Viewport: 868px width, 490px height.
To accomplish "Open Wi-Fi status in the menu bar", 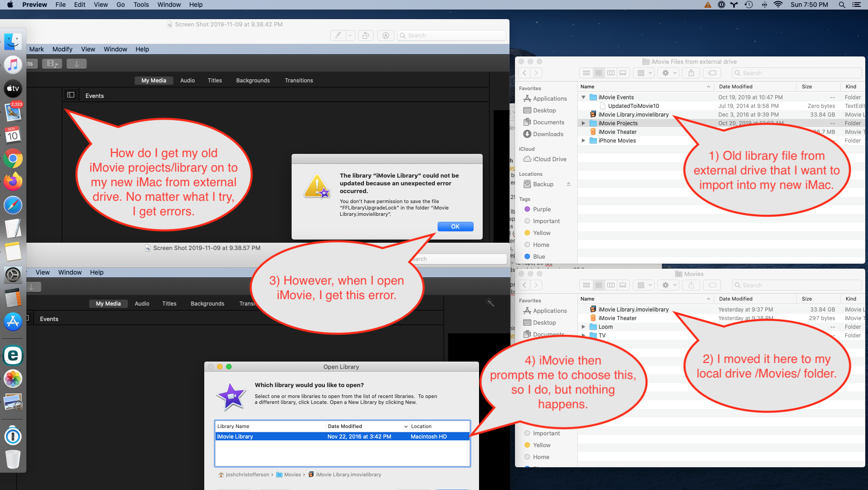I will coord(778,5).
